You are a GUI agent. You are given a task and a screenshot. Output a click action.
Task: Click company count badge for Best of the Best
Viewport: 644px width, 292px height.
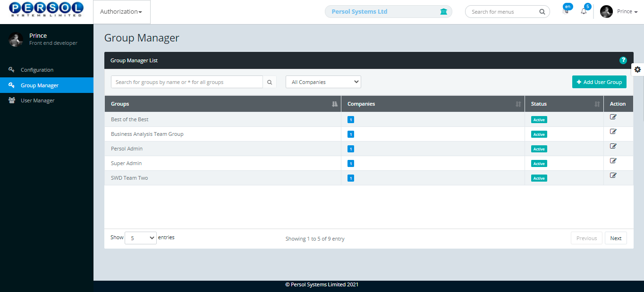(x=350, y=120)
